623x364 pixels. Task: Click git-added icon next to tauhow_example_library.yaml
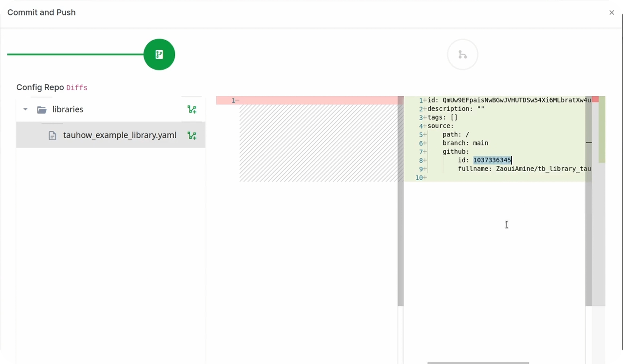click(192, 135)
